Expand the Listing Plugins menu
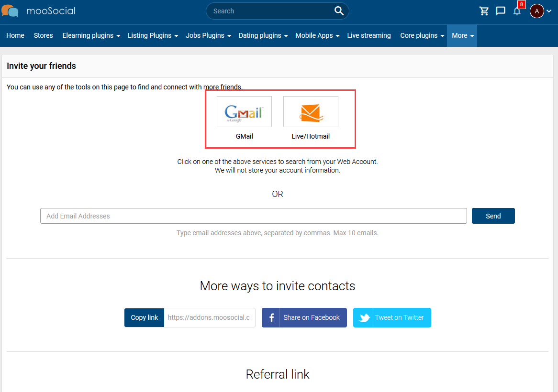The image size is (558, 392). pyautogui.click(x=153, y=35)
